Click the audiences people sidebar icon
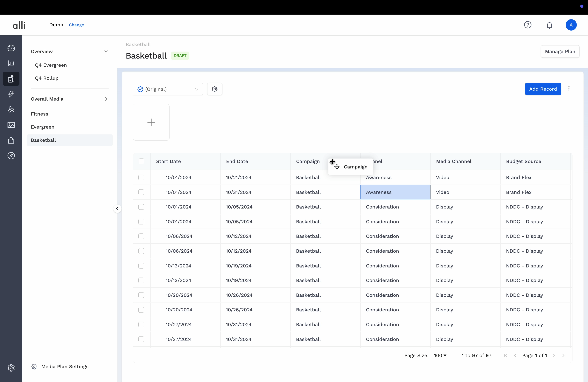This screenshot has height=382, width=588. point(11,110)
